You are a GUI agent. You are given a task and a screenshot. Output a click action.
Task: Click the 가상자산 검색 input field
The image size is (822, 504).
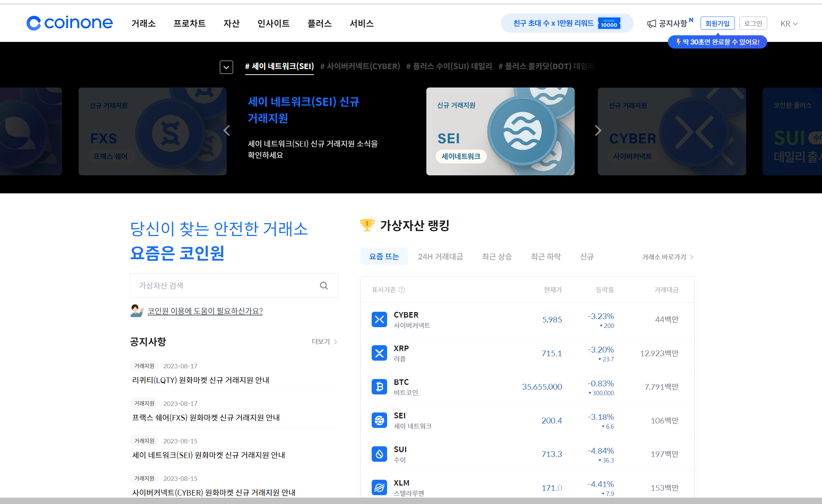(x=224, y=286)
